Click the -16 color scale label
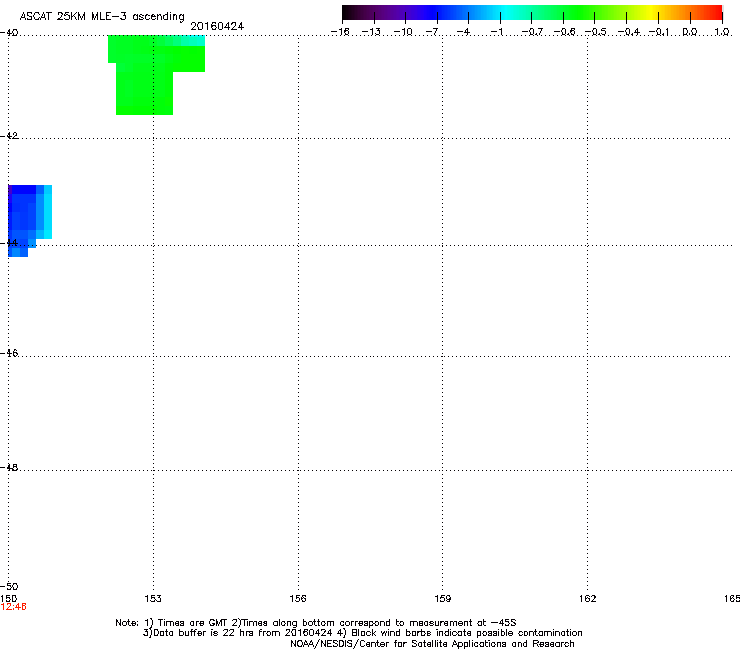The height and width of the screenshot is (650, 740). (x=340, y=32)
